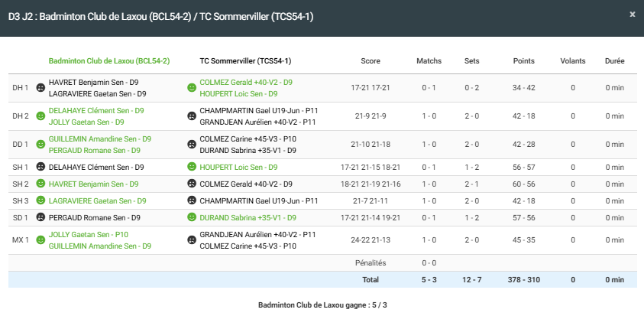
Task: Select player HAVRET Benjamin in SH 2 row
Action: tap(93, 184)
